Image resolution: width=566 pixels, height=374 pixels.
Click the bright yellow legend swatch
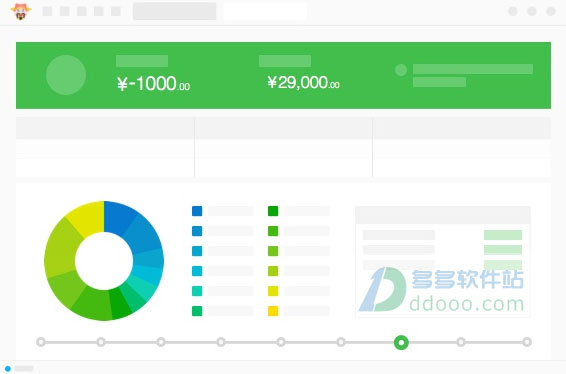pos(273,291)
